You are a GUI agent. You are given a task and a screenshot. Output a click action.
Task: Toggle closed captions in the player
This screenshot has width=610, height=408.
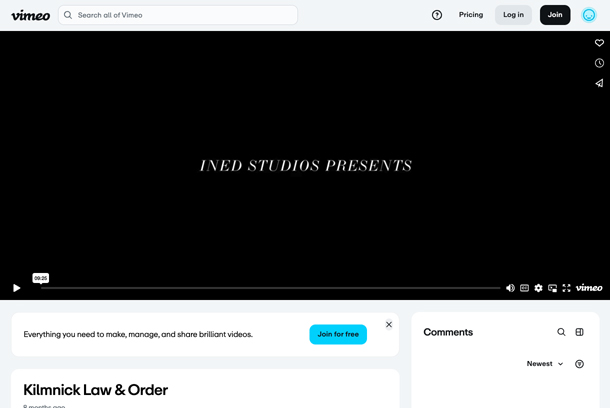click(x=524, y=288)
